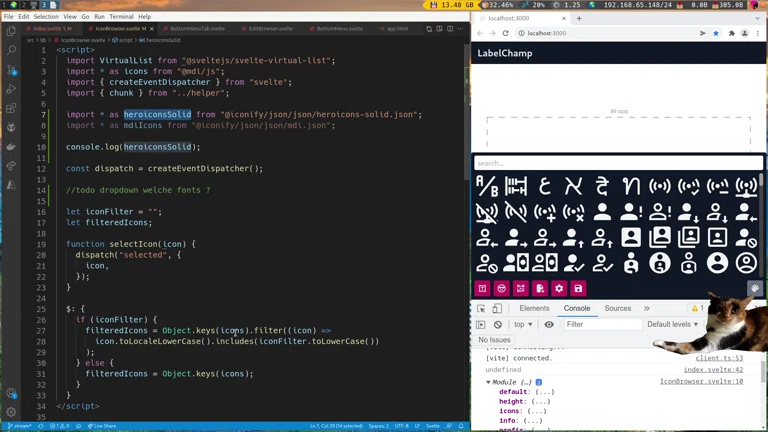768x432 pixels.
Task: Collapse the Module object in console
Action: pos(488,382)
